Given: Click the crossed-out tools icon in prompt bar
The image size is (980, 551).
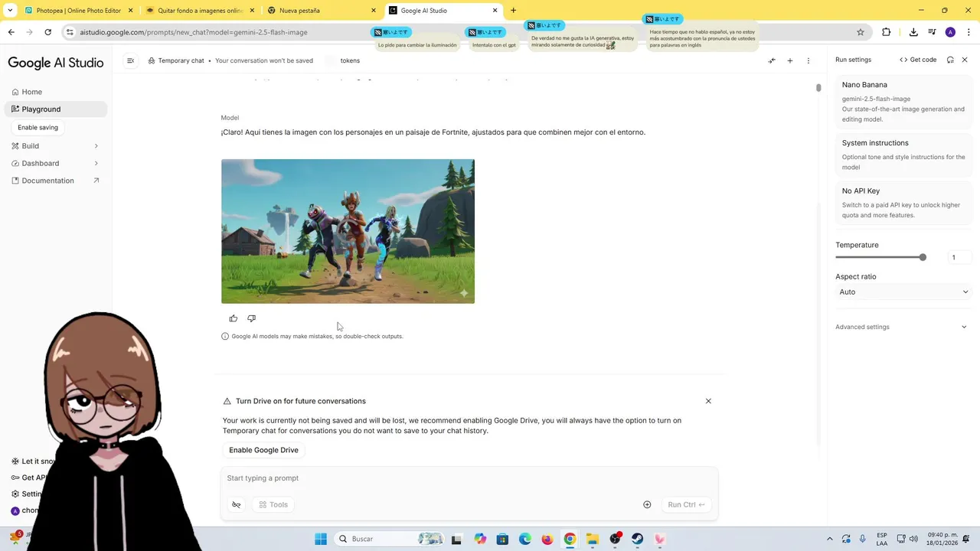Looking at the screenshot, I should coord(237,504).
